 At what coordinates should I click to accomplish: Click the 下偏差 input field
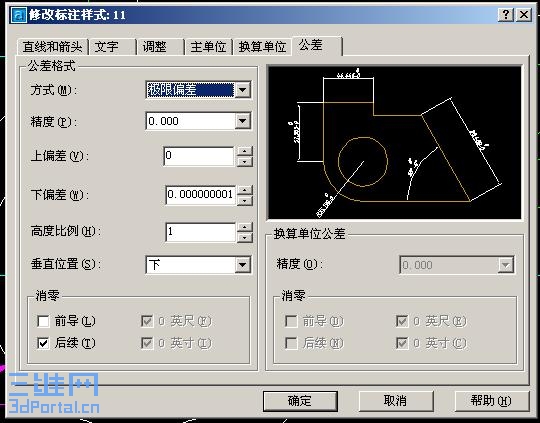(x=201, y=195)
